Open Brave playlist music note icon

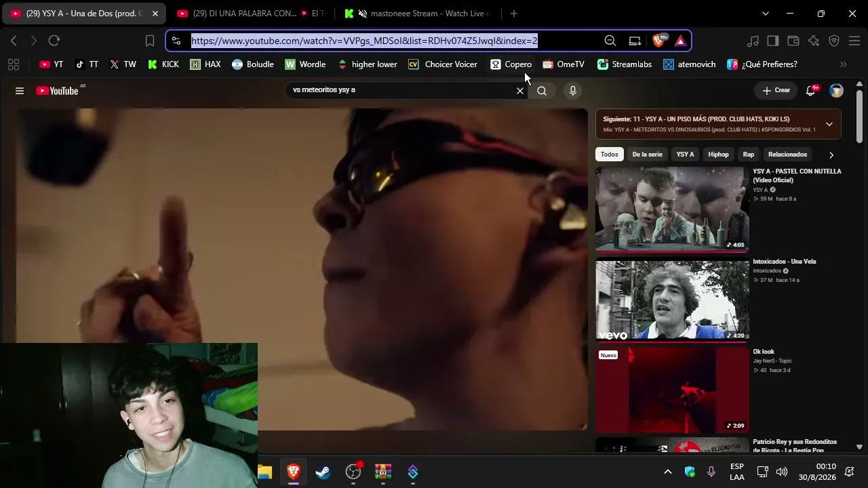pyautogui.click(x=753, y=41)
